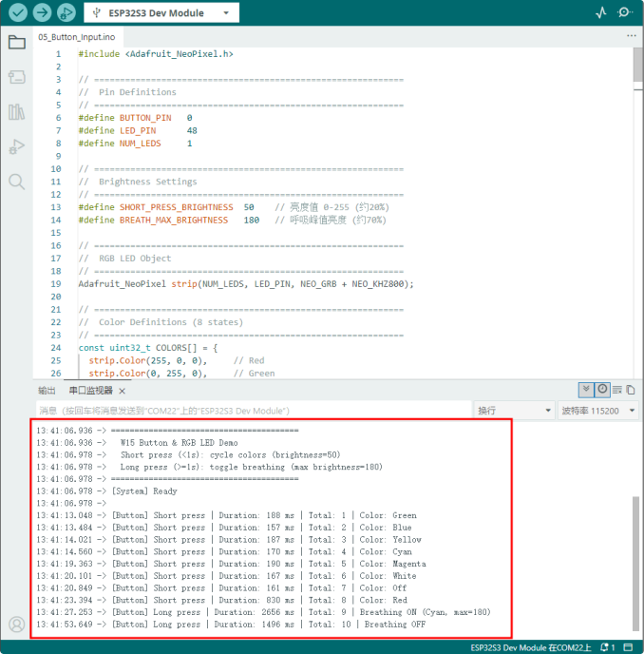The height and width of the screenshot is (654, 644).
Task: Switch to the 输出 output tab
Action: (x=47, y=391)
